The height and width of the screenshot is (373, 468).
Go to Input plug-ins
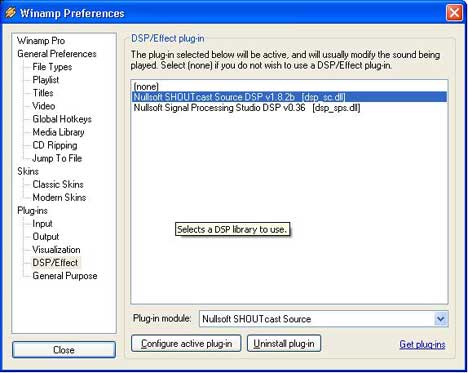coord(42,224)
